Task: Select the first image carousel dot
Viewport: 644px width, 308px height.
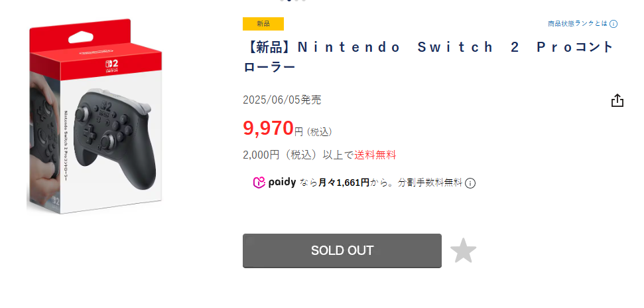Action: [x=283, y=1]
